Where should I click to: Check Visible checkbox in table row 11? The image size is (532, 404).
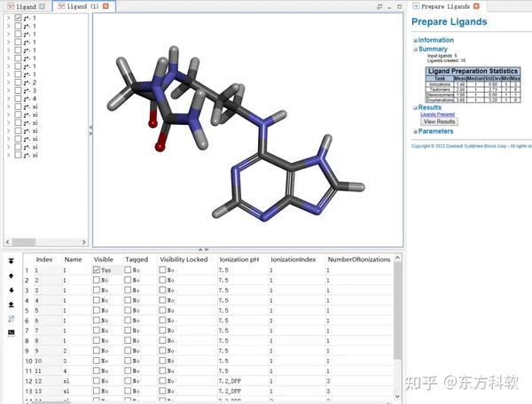[97, 370]
